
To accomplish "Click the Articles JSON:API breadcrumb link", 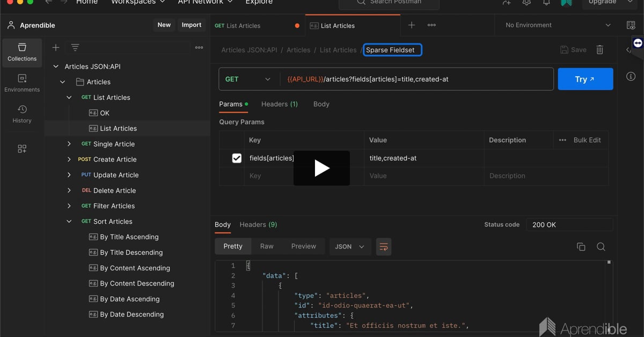I will (x=250, y=50).
